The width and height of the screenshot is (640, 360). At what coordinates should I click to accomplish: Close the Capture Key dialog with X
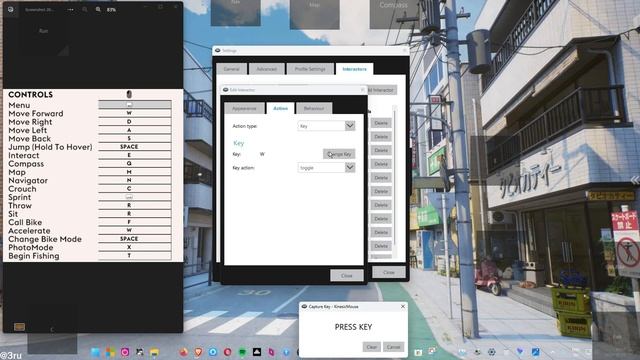(403, 306)
